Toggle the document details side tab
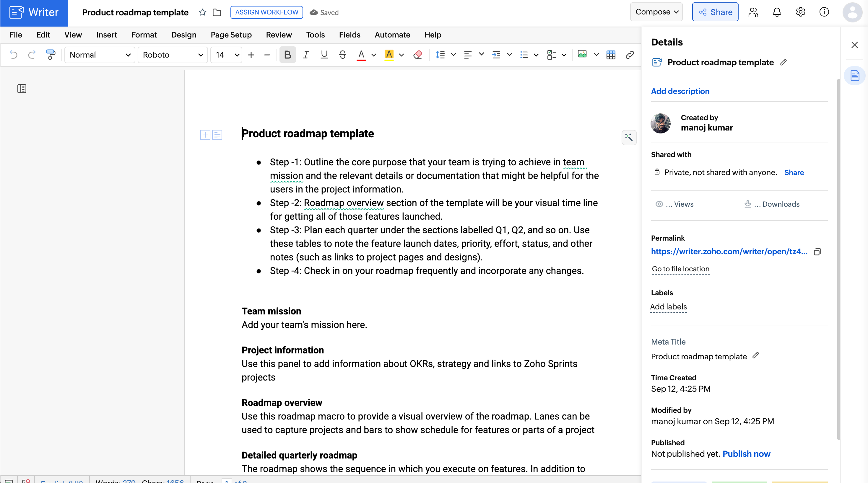This screenshot has width=868, height=483. pos(855,76)
